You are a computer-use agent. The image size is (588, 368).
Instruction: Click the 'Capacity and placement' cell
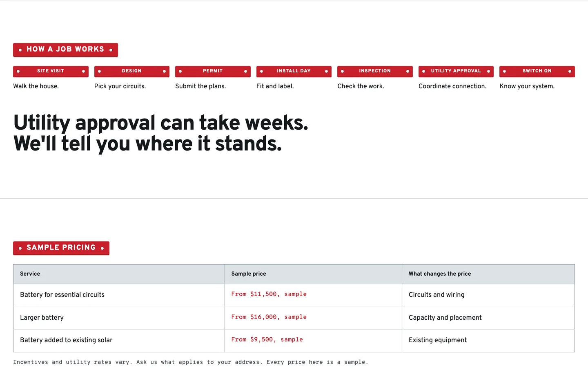(x=488, y=318)
